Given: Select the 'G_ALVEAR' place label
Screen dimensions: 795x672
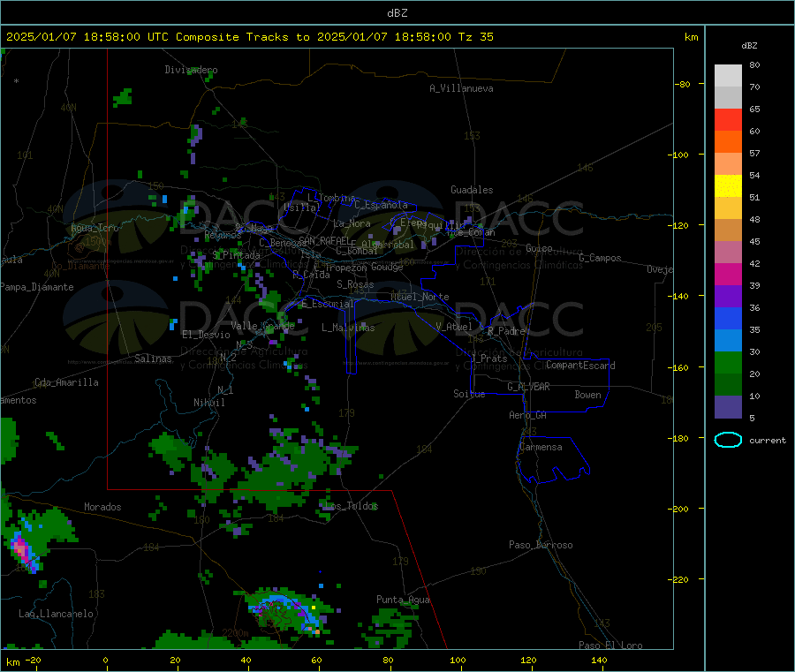Looking at the screenshot, I should (x=528, y=387).
